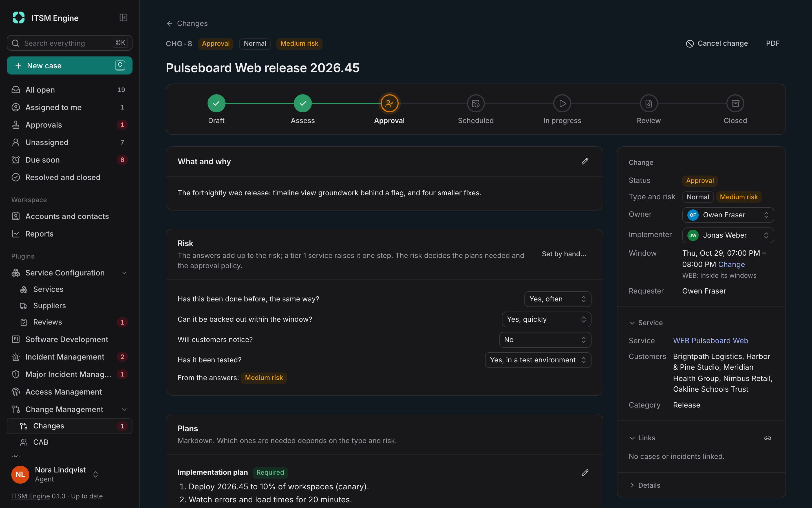Open Reviews in sidebar
The height and width of the screenshot is (508, 812).
click(69, 322)
